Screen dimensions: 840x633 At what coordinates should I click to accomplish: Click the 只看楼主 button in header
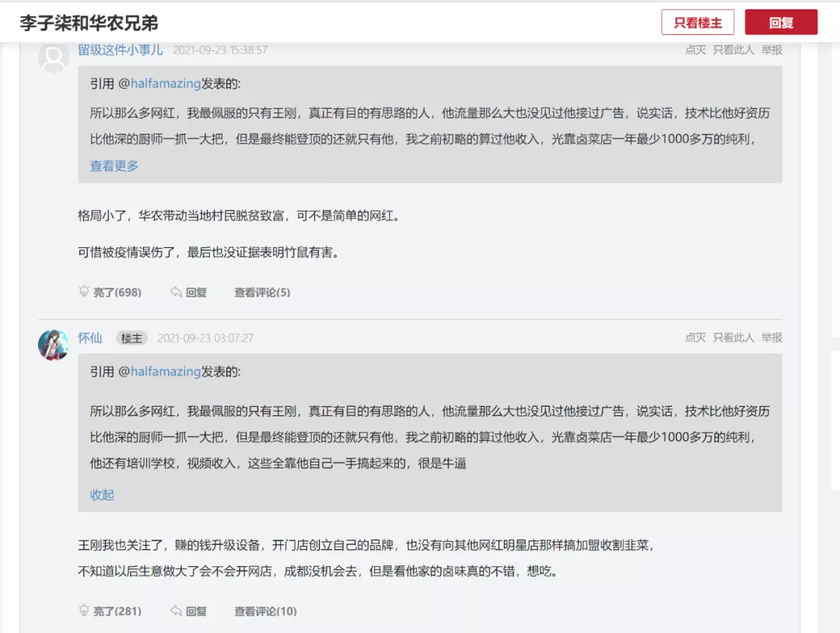698,23
